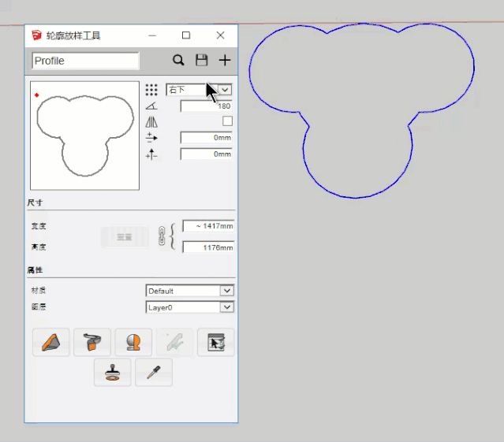Screen dimensions: 504x442
Task: Click the stamp tool icon
Action: click(x=113, y=372)
